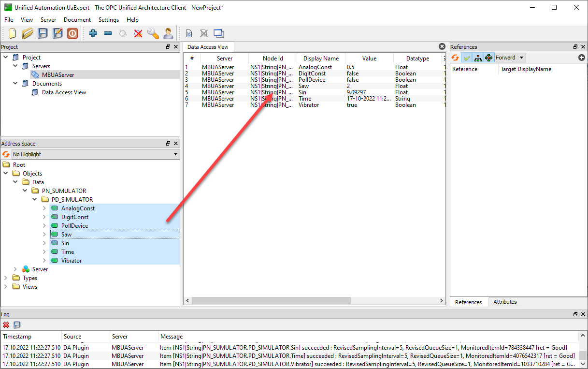Save log with the floppy icon
This screenshot has width=588, height=369.
pos(17,325)
